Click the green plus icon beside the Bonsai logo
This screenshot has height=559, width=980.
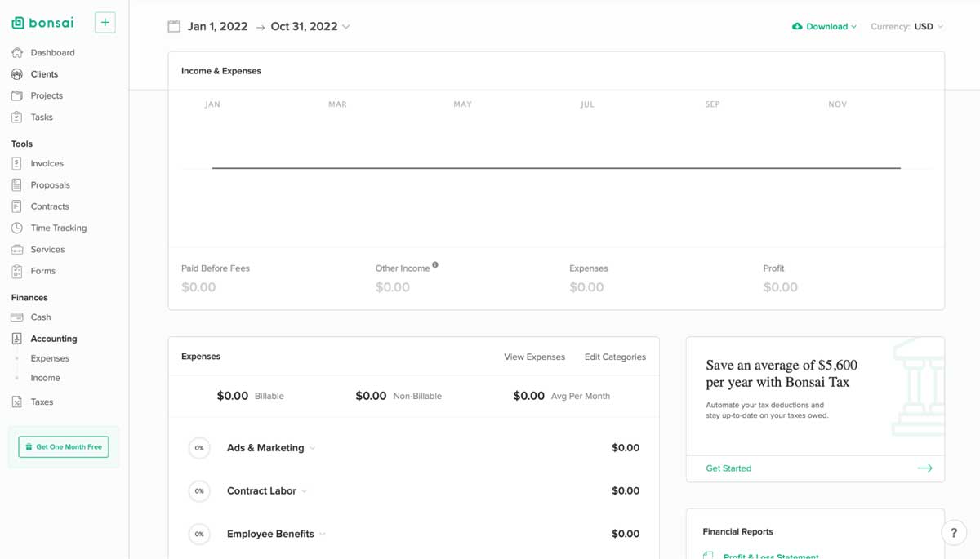pos(105,22)
